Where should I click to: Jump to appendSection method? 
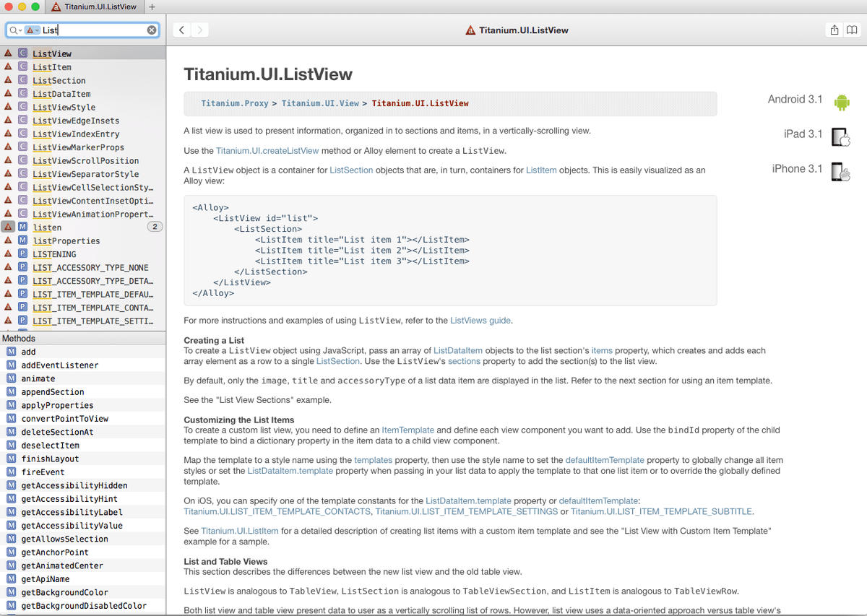[83, 391]
